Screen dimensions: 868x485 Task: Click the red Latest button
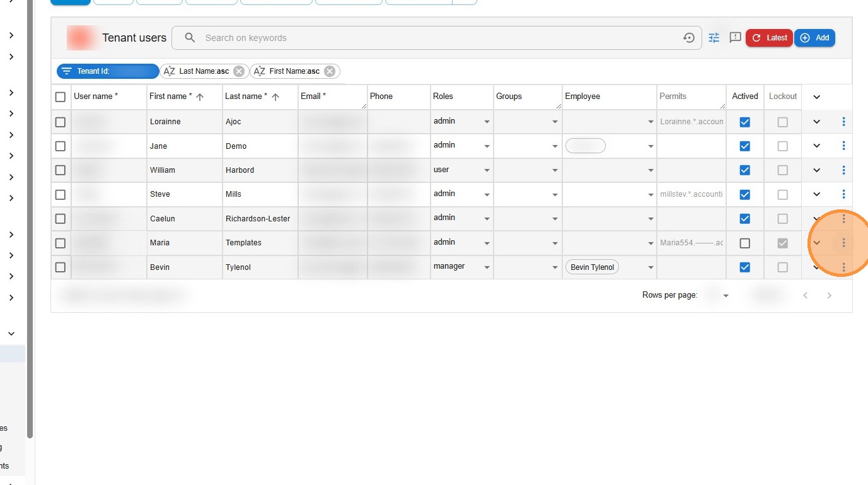point(769,38)
